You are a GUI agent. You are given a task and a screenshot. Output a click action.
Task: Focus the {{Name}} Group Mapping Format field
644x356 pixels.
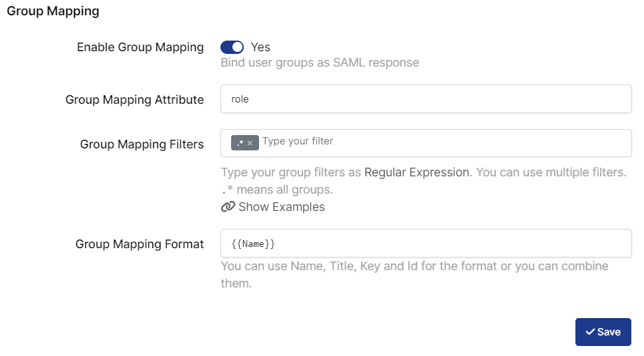[x=426, y=244]
